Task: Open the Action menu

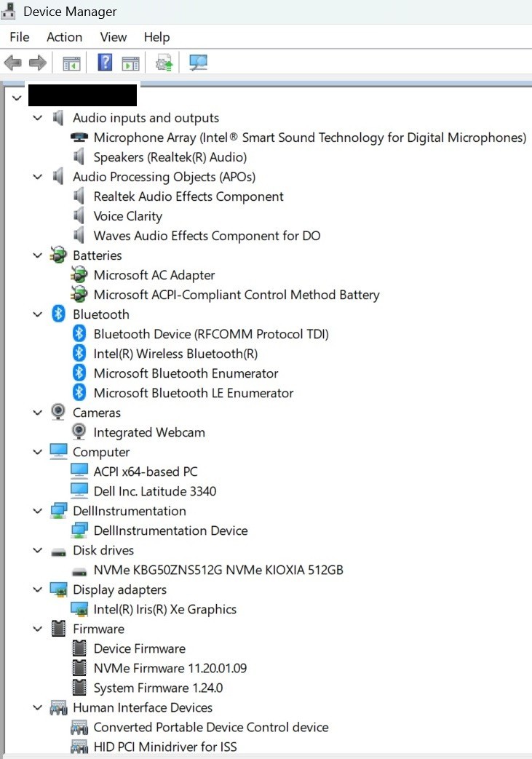Action: [64, 37]
